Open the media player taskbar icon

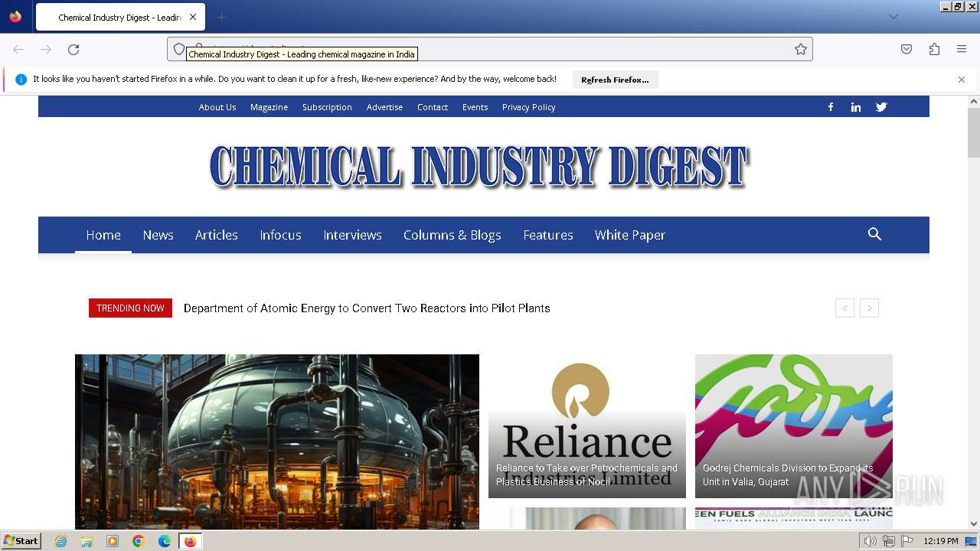pyautogui.click(x=113, y=541)
